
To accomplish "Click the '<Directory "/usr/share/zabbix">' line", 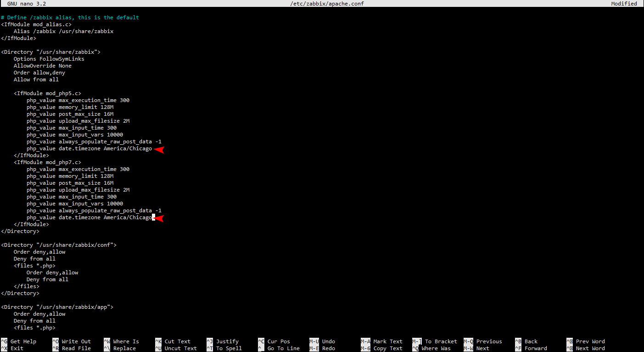I will point(50,52).
